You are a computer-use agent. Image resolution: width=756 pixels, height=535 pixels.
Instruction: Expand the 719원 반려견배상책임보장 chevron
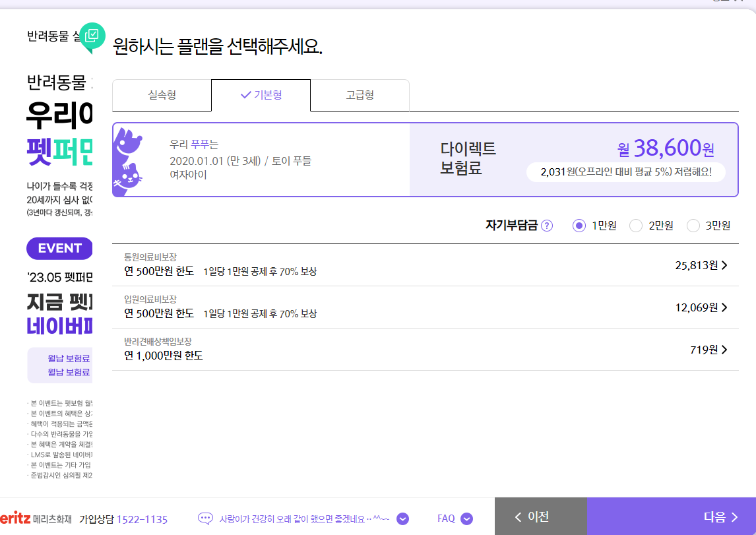tap(724, 350)
